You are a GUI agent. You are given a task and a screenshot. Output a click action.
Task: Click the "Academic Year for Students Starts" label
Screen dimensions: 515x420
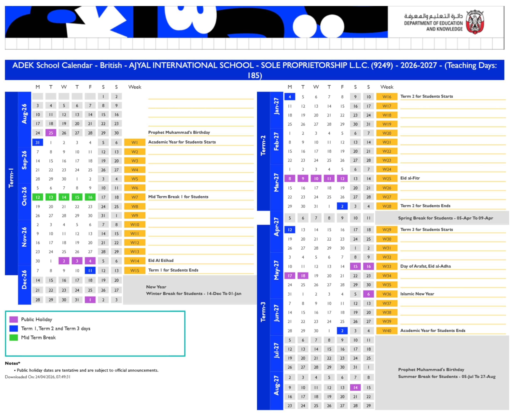tap(182, 142)
